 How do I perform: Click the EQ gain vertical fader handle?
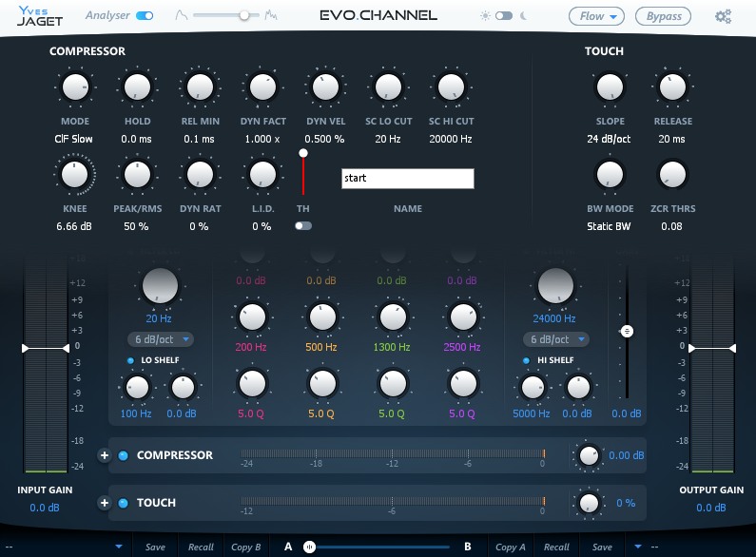pyautogui.click(x=627, y=332)
